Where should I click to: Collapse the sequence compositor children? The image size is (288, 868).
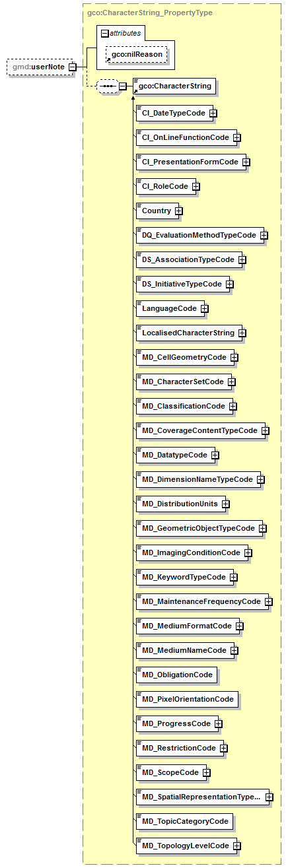[x=123, y=86]
